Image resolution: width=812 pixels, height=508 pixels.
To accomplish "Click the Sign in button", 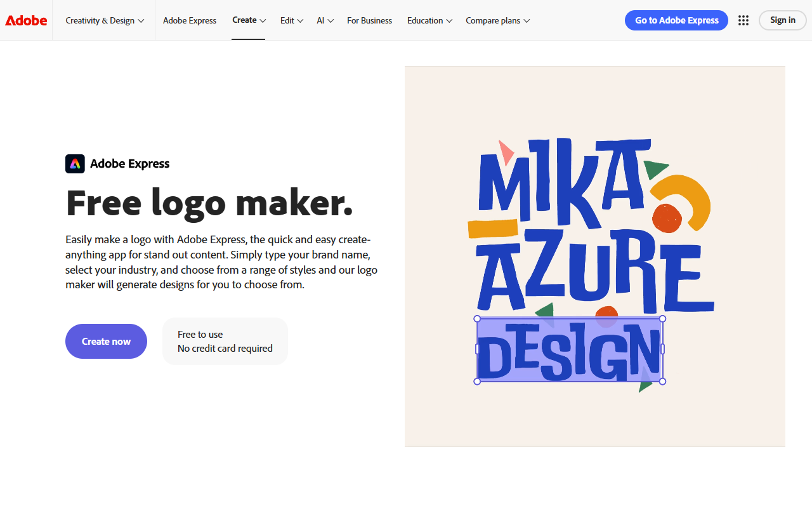I will point(783,20).
